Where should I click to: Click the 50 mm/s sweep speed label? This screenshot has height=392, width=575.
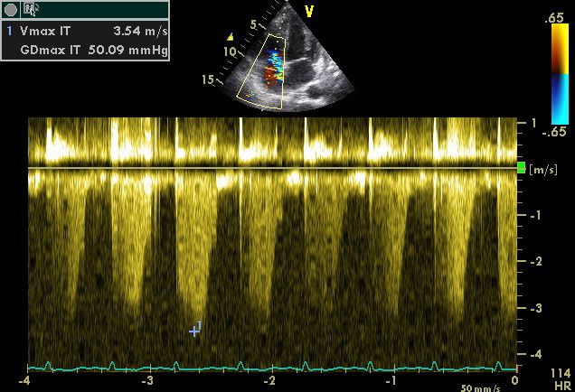[478, 387]
